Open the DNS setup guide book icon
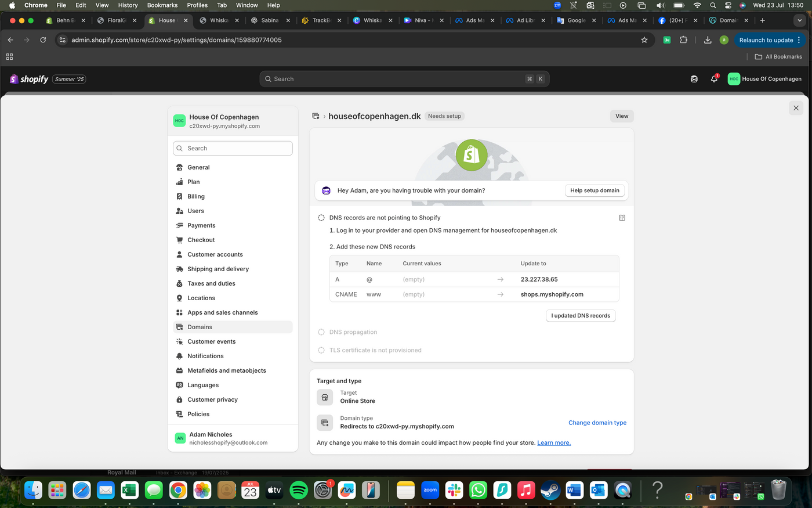Image resolution: width=812 pixels, height=508 pixels. tap(622, 218)
